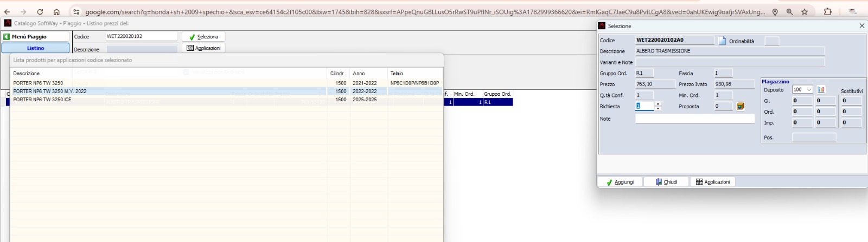Switch to the Listino tab
Screen dimensions: 868x242
click(x=36, y=48)
